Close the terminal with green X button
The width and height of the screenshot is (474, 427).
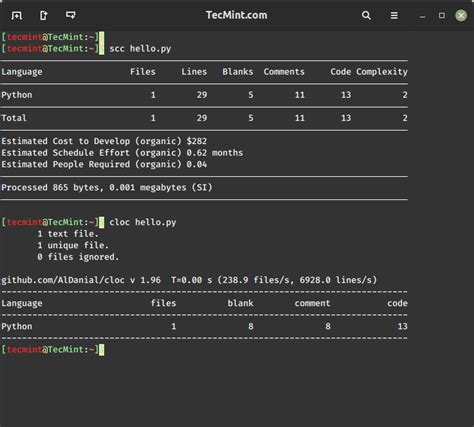(461, 15)
